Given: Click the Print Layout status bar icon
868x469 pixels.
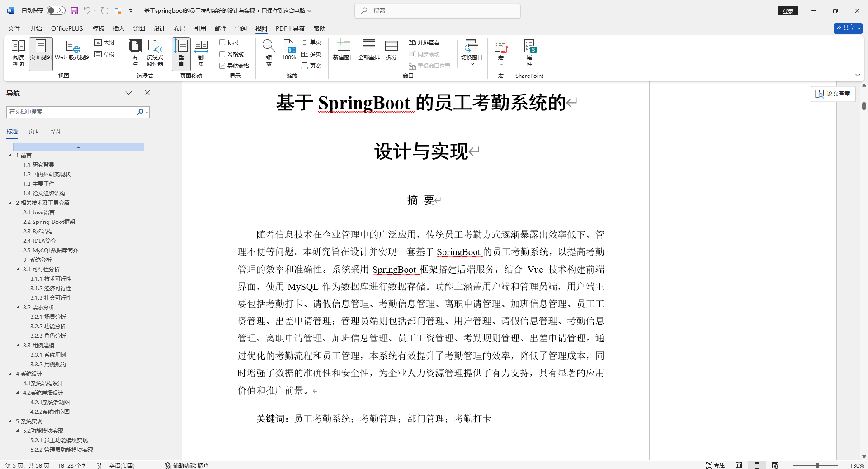Looking at the screenshot, I should click(757, 465).
